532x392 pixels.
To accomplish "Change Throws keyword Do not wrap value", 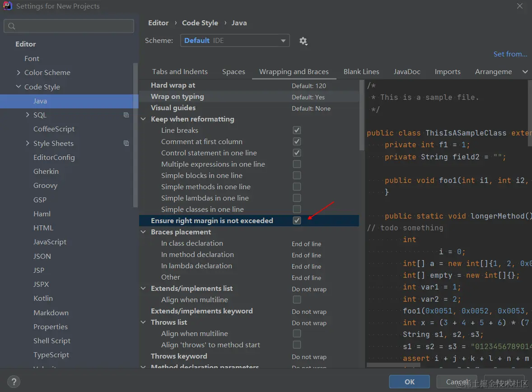I will pos(309,357).
